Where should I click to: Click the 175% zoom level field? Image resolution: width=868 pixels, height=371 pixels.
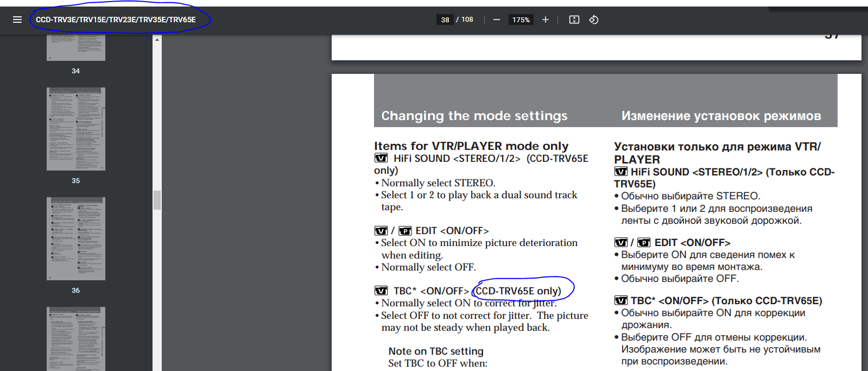click(x=521, y=20)
